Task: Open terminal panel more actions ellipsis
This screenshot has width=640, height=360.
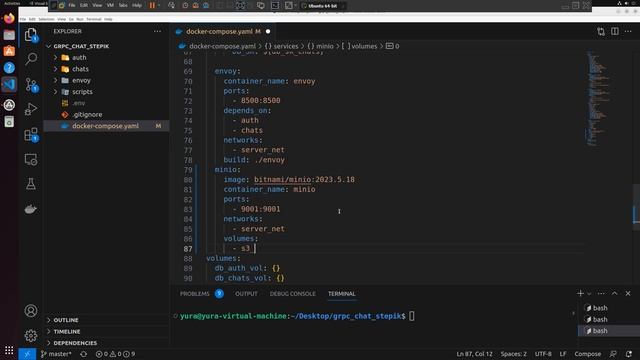Action: (x=601, y=293)
